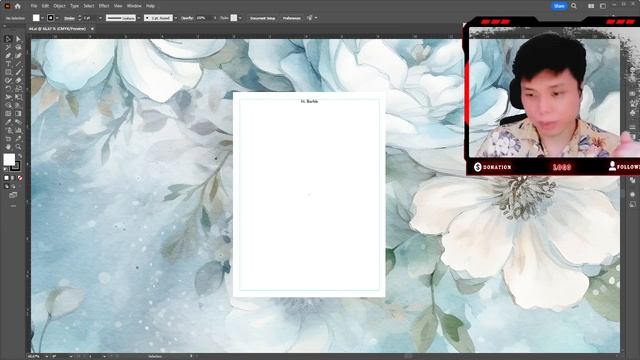This screenshot has width=640, height=360.
Task: Click the Share button
Action: click(x=559, y=6)
